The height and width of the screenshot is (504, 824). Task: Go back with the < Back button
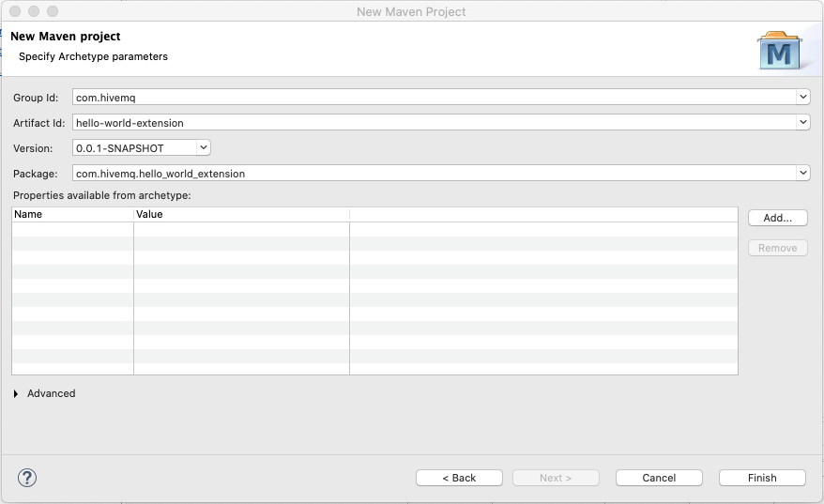(459, 478)
